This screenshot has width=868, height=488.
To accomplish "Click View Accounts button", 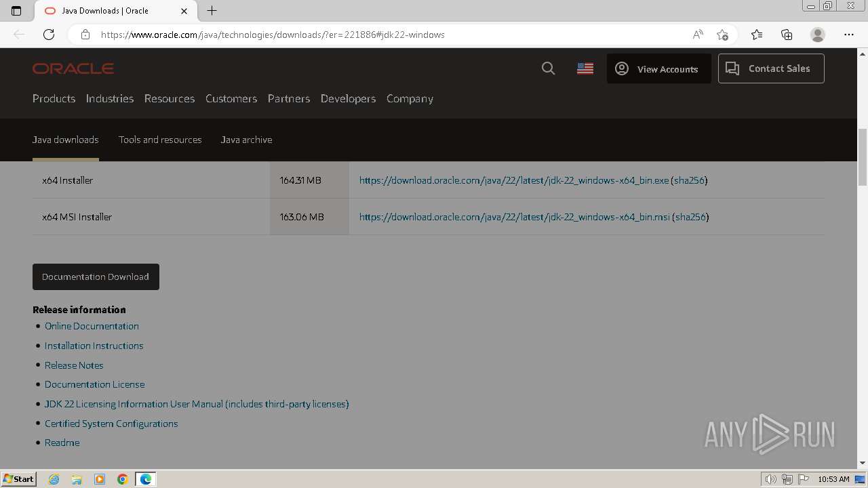I will 659,68.
